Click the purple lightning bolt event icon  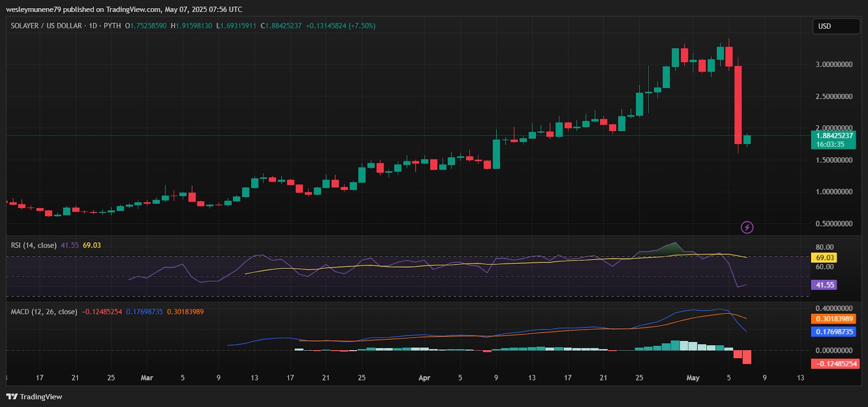(747, 228)
